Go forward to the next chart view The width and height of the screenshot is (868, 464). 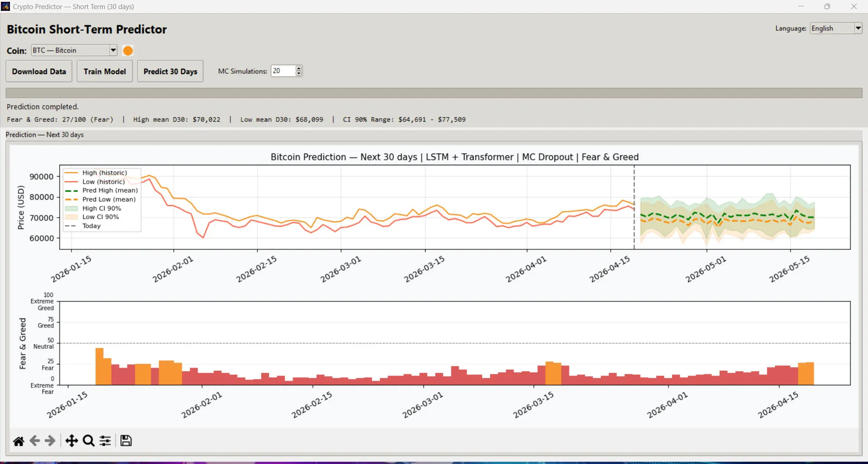pyautogui.click(x=50, y=441)
